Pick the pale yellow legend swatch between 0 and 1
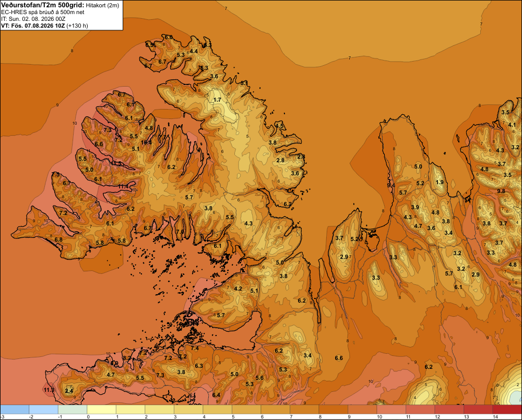This screenshot has height=420, width=522. [102, 410]
